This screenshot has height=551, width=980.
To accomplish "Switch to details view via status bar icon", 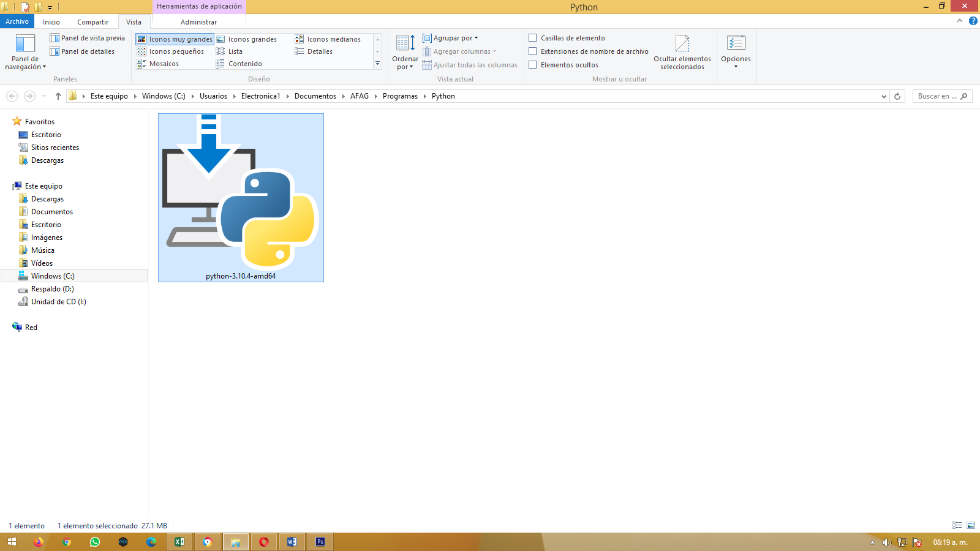I will 957,525.
